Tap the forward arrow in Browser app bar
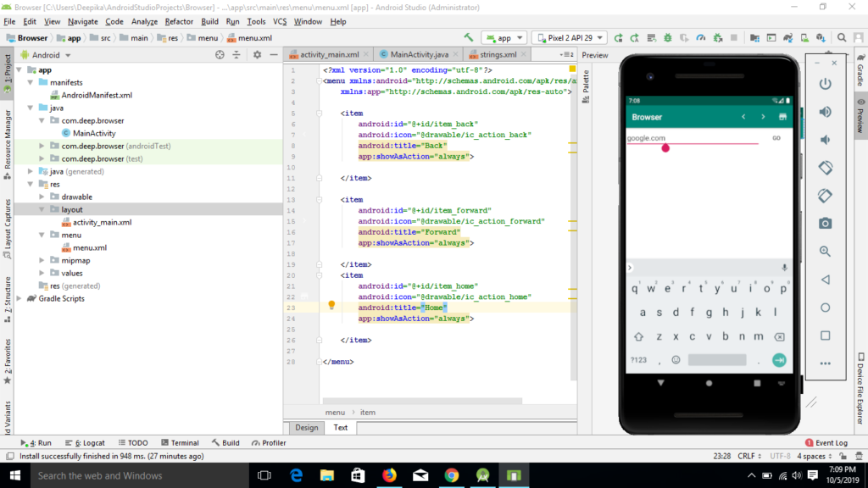Viewport: 868px width, 488px height. click(763, 117)
